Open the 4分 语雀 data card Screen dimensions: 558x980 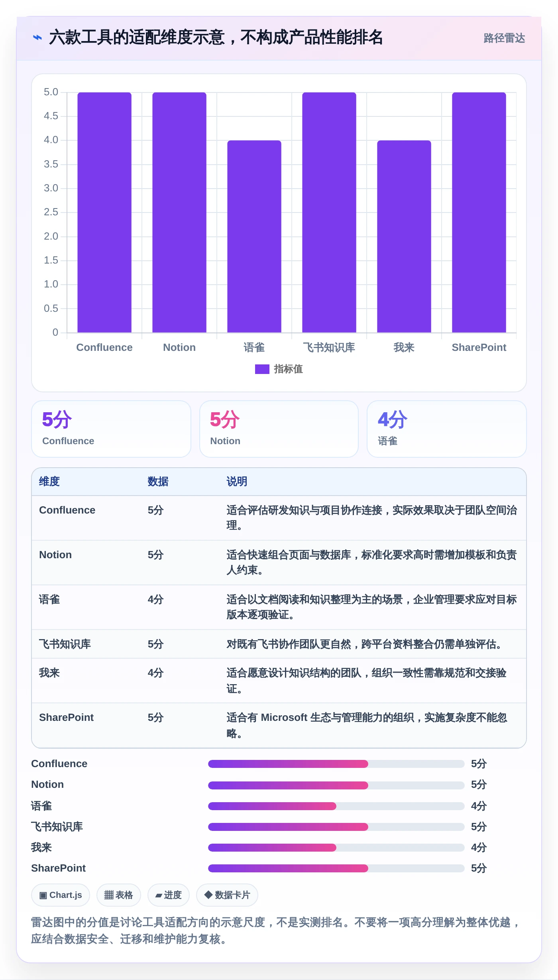(447, 429)
